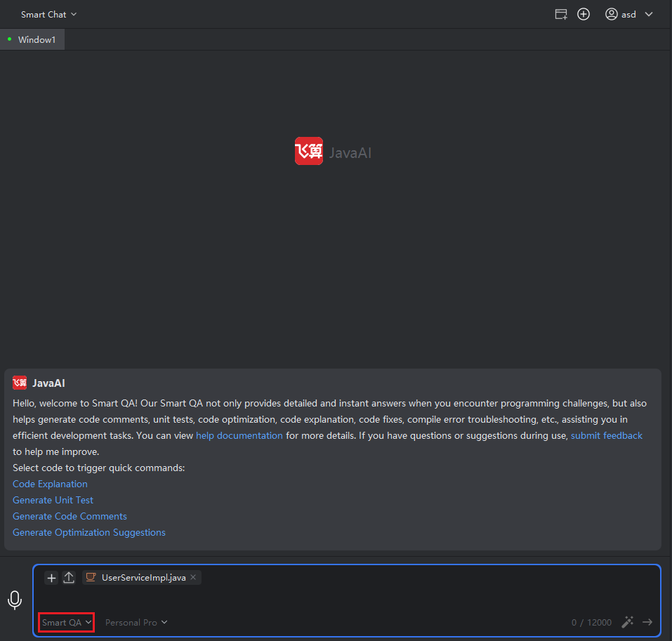This screenshot has height=641, width=672.
Task: Click the plus add context icon
Action: coord(51,578)
